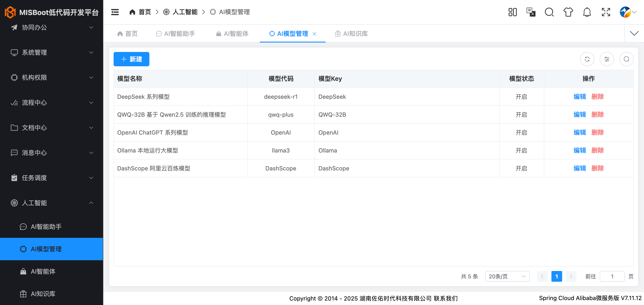The height and width of the screenshot is (305, 644).
Task: Expand the 机构权限 menu
Action: [x=51, y=77]
